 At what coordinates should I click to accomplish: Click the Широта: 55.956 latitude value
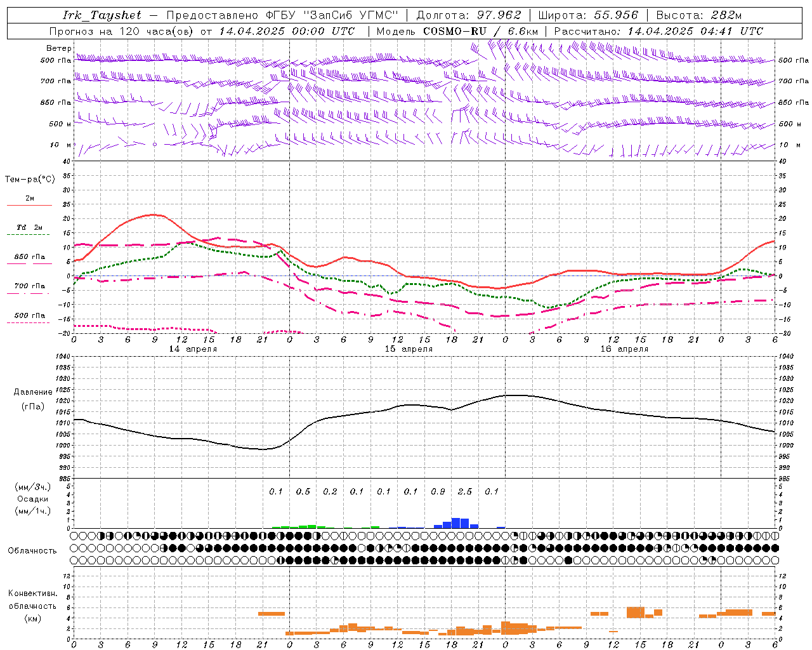pyautogui.click(x=588, y=15)
